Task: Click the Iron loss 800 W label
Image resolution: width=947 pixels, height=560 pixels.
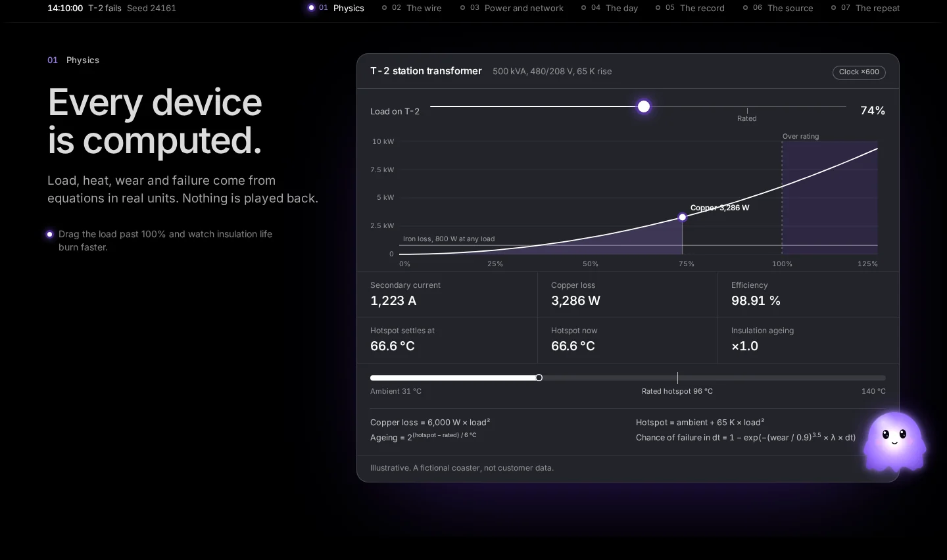Action: 449,239
